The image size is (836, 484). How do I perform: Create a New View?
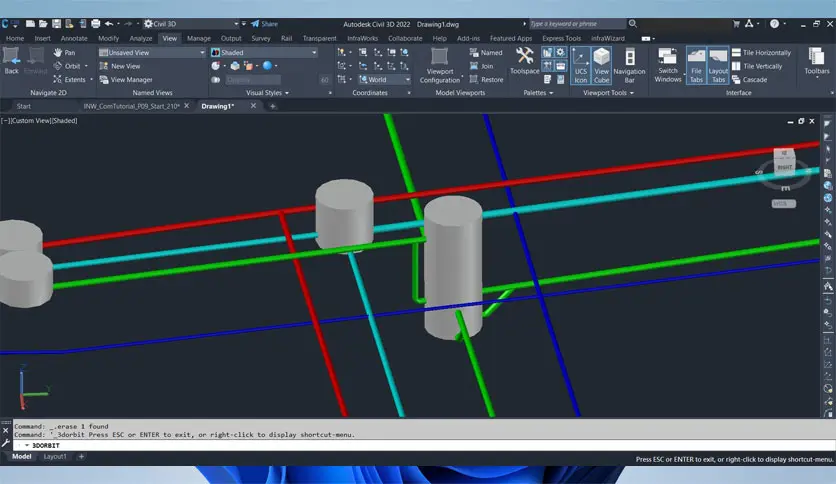[120, 66]
